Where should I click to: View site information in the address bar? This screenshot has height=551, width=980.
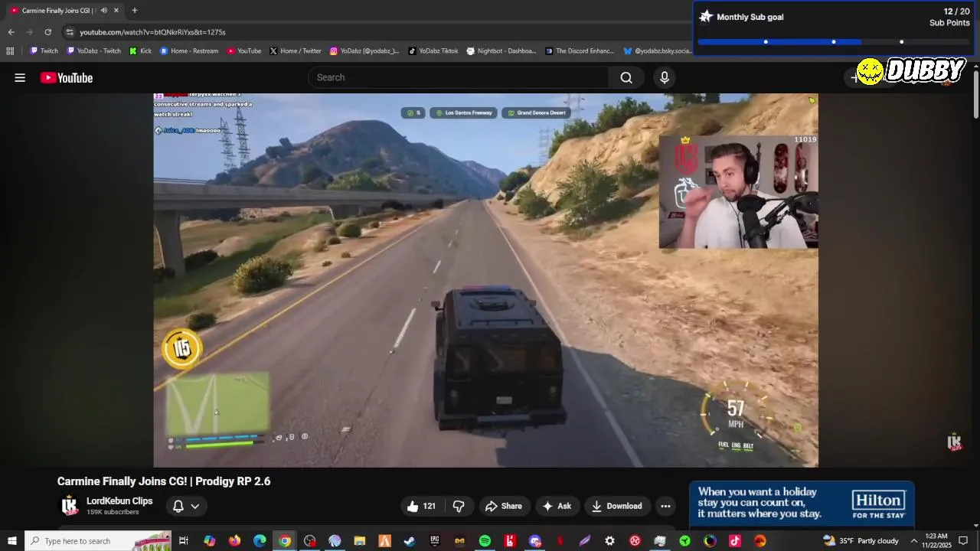70,32
